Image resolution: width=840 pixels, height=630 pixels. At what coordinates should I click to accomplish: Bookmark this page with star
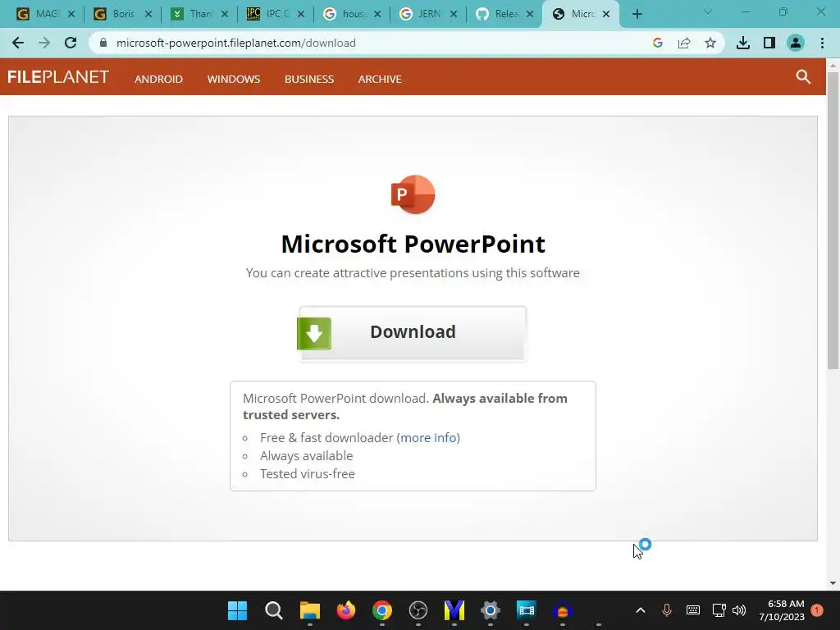pyautogui.click(x=710, y=43)
